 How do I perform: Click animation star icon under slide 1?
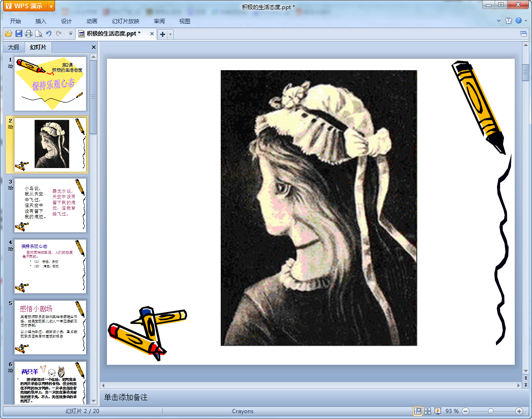pos(10,66)
